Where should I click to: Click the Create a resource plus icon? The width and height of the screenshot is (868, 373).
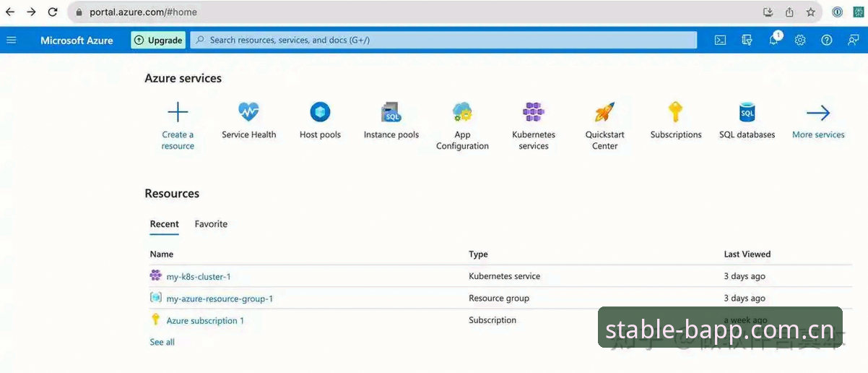[x=178, y=112]
